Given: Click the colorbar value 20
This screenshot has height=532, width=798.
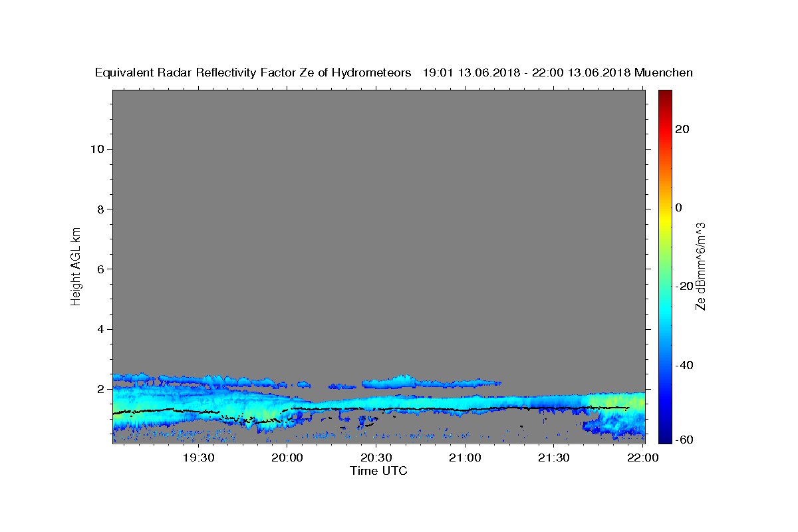Looking at the screenshot, I should tap(683, 129).
